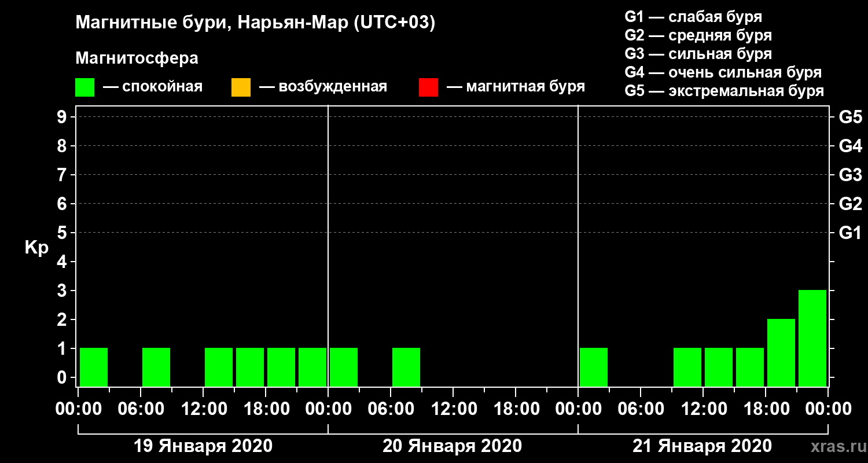Click the green 'спокойная' legend swatch
Image resolution: width=868 pixels, height=463 pixels.
pos(84,87)
